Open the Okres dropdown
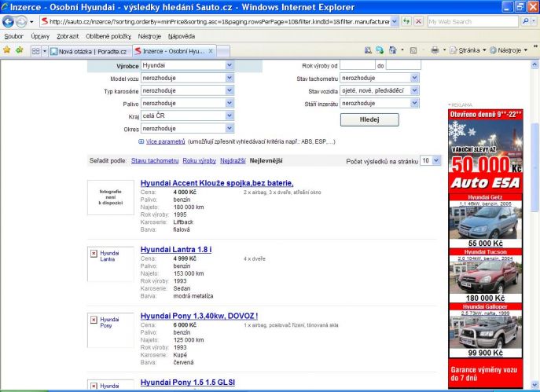540x392 pixels. click(x=188, y=128)
